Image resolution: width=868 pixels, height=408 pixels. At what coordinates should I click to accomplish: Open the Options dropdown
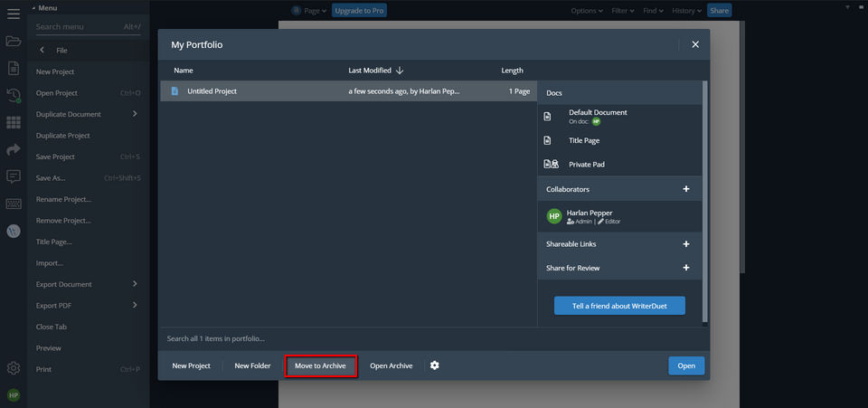pos(588,11)
